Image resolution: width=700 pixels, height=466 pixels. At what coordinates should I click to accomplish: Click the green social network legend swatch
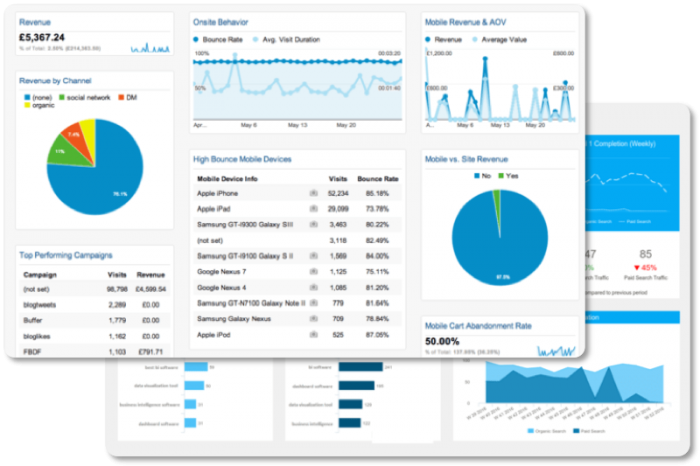(62, 97)
